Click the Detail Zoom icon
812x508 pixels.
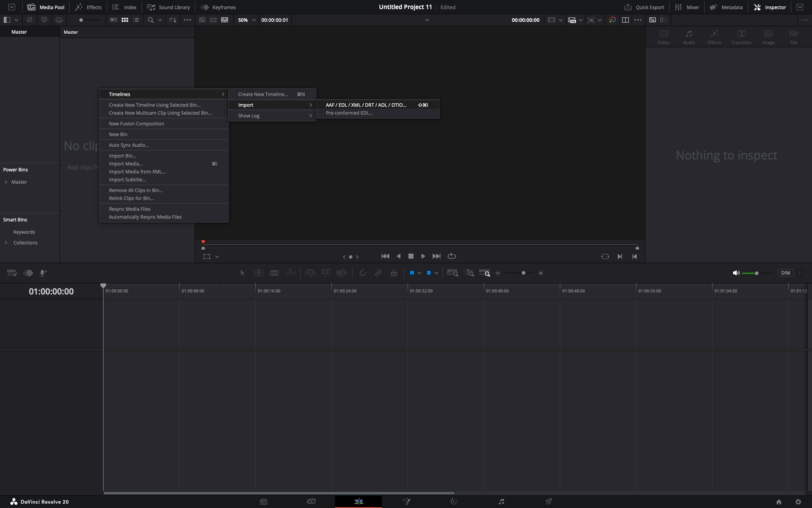click(x=469, y=273)
